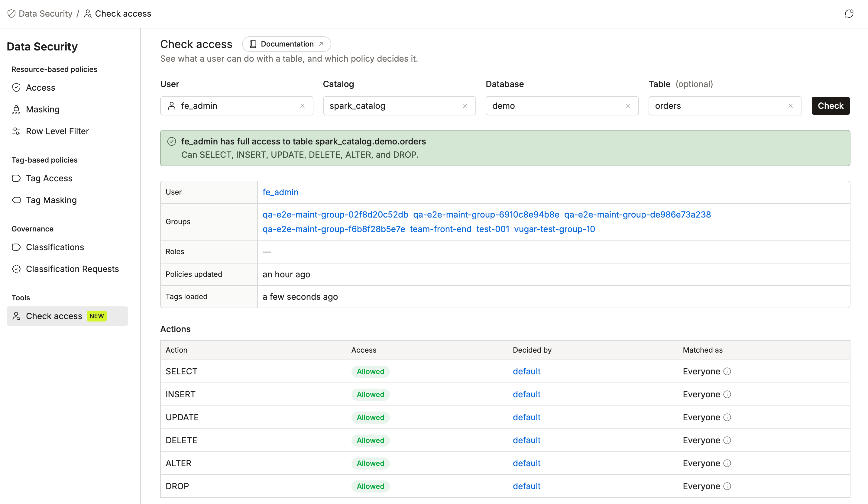This screenshot has height=504, width=868.
Task: Show info for ALTER row's Everyone match
Action: [727, 463]
